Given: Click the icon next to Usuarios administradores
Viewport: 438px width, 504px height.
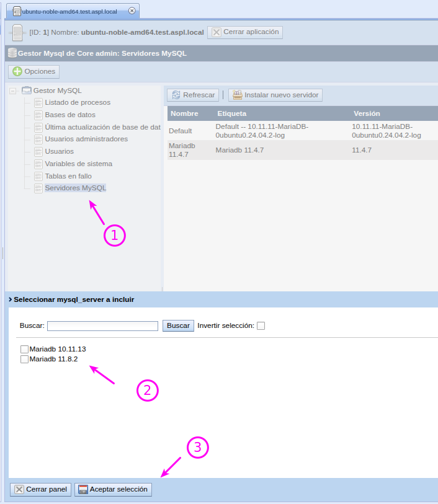Looking at the screenshot, I should click(38, 139).
